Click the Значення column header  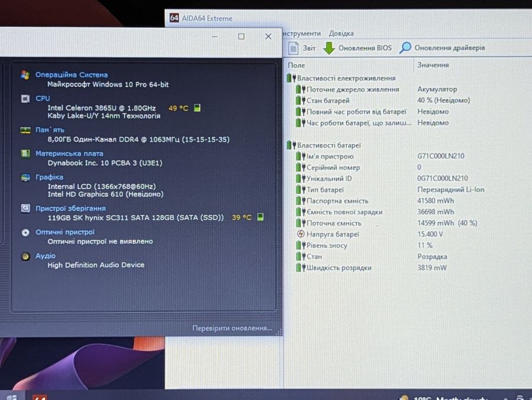433,65
